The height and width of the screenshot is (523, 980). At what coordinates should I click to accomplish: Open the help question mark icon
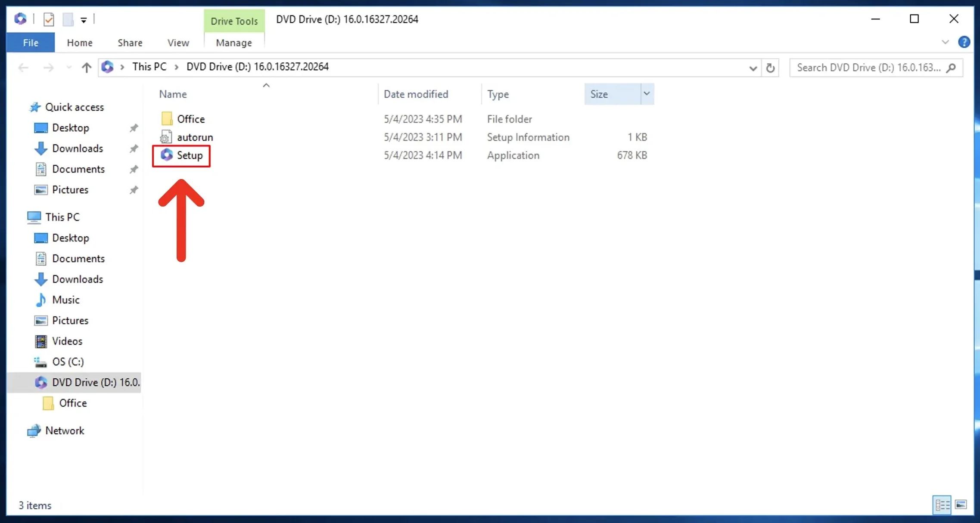964,42
